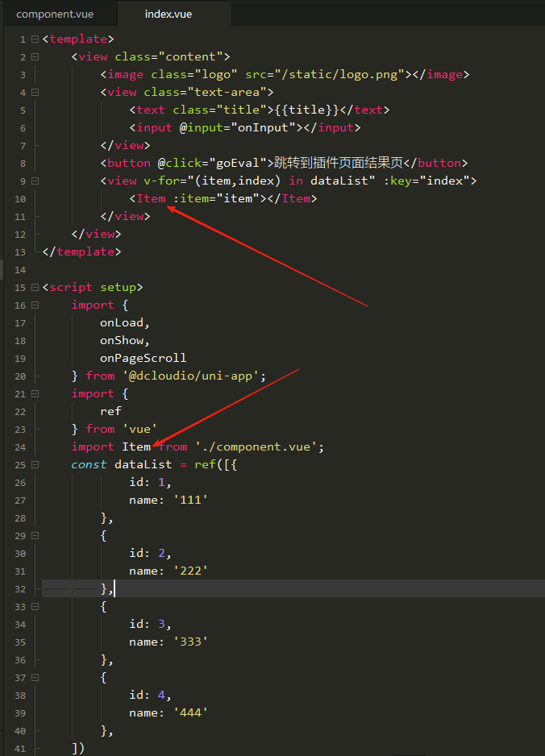Collapse the v-for view fold on line 9
This screenshot has width=545, height=756.
point(35,181)
